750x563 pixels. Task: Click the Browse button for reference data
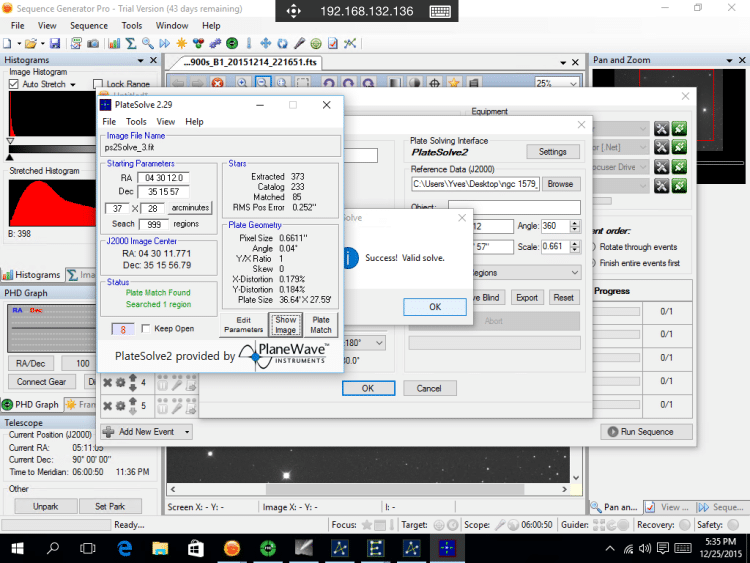(560, 184)
